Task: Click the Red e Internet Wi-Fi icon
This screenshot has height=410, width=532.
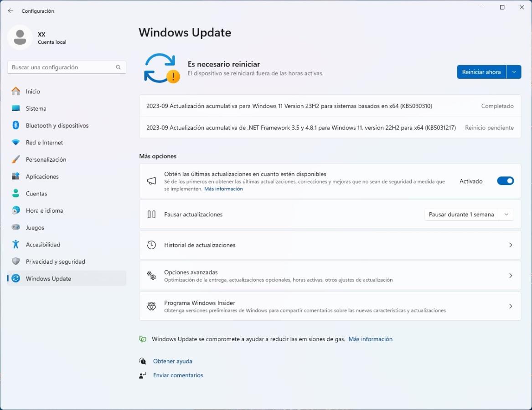Action: (x=16, y=143)
